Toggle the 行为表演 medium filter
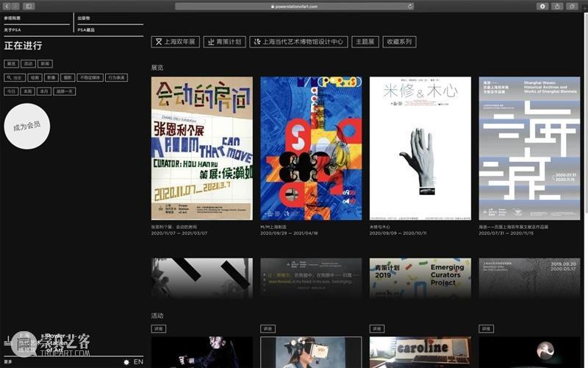 click(x=116, y=78)
